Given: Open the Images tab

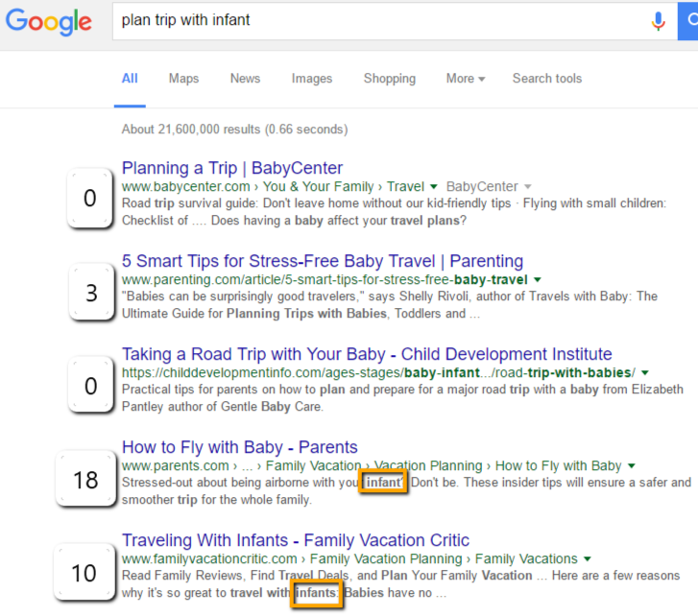Looking at the screenshot, I should click(312, 79).
